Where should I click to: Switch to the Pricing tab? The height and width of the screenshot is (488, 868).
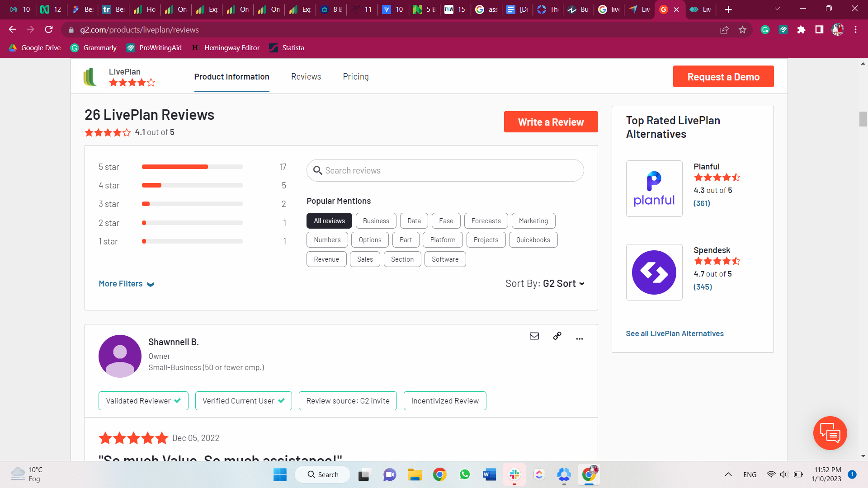[355, 77]
